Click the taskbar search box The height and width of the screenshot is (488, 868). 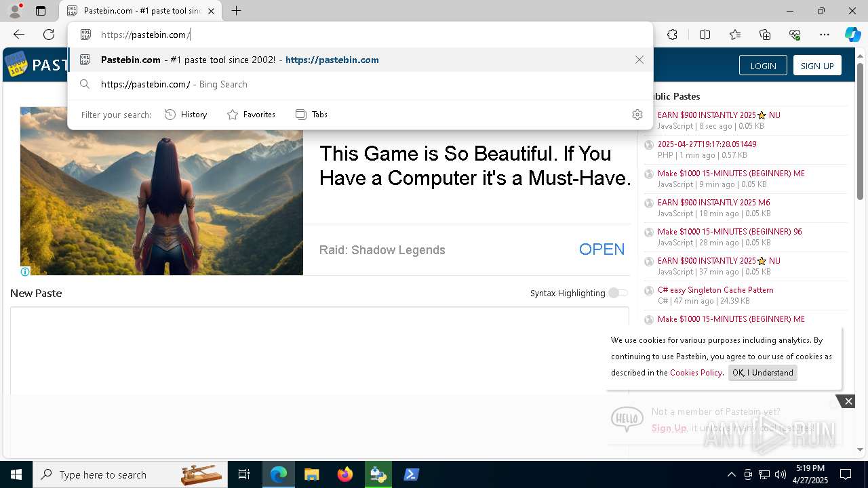(x=130, y=474)
